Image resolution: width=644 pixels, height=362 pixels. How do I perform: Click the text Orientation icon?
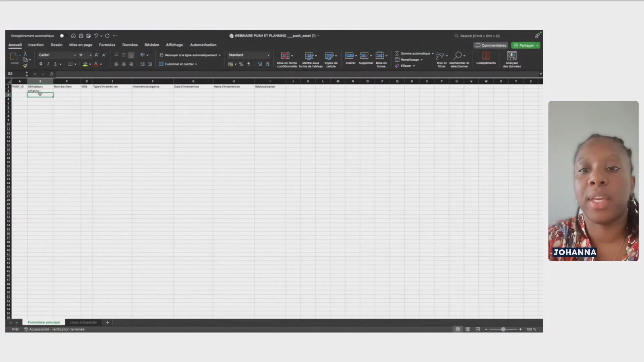click(143, 55)
